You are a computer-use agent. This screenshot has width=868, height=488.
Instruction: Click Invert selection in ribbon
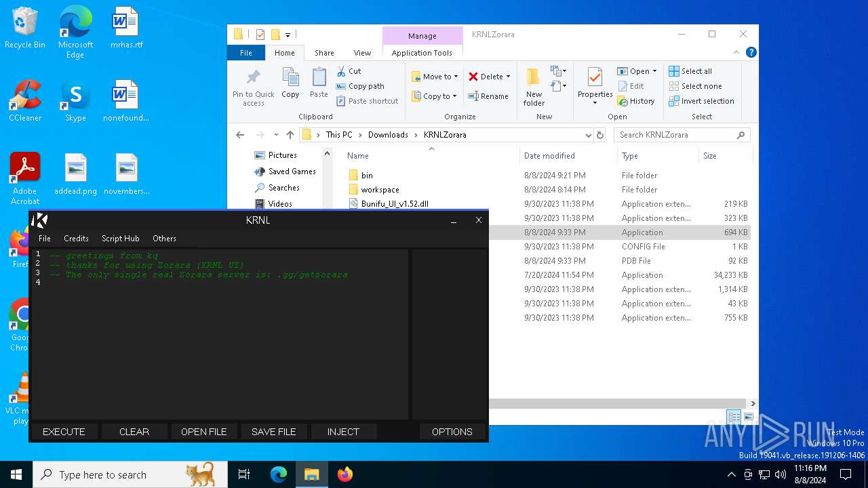[701, 101]
